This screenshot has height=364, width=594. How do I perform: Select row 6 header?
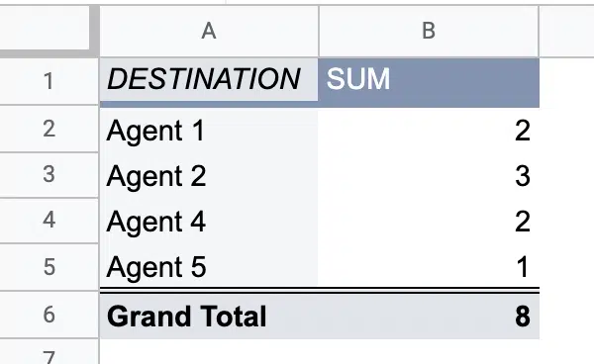coord(49,315)
